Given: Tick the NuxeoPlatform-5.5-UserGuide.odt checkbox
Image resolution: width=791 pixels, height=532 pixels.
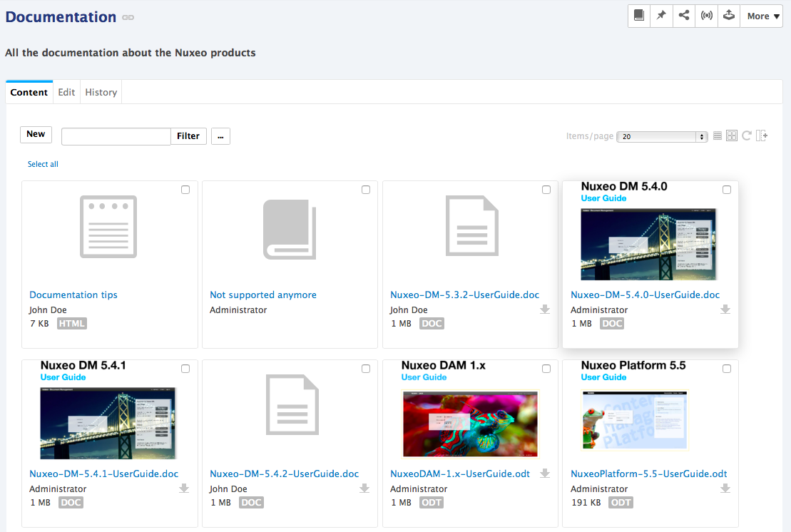Looking at the screenshot, I should (727, 369).
